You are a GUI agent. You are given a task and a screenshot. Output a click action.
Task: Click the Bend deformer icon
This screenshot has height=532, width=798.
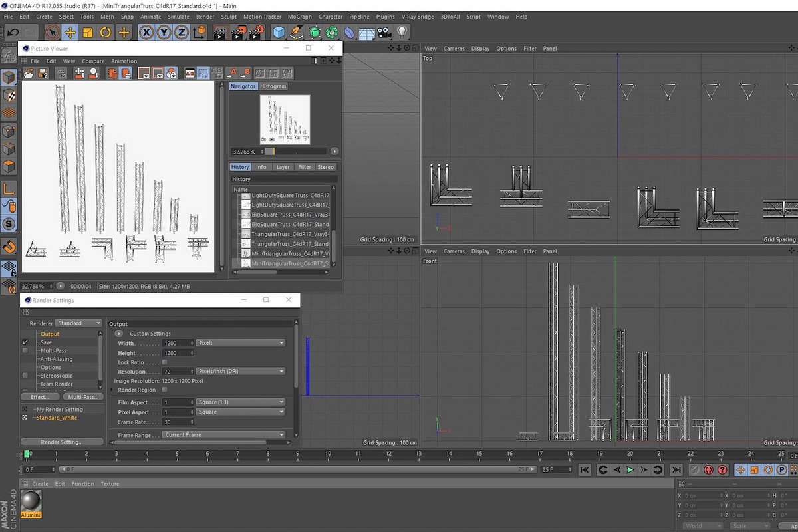[349, 32]
